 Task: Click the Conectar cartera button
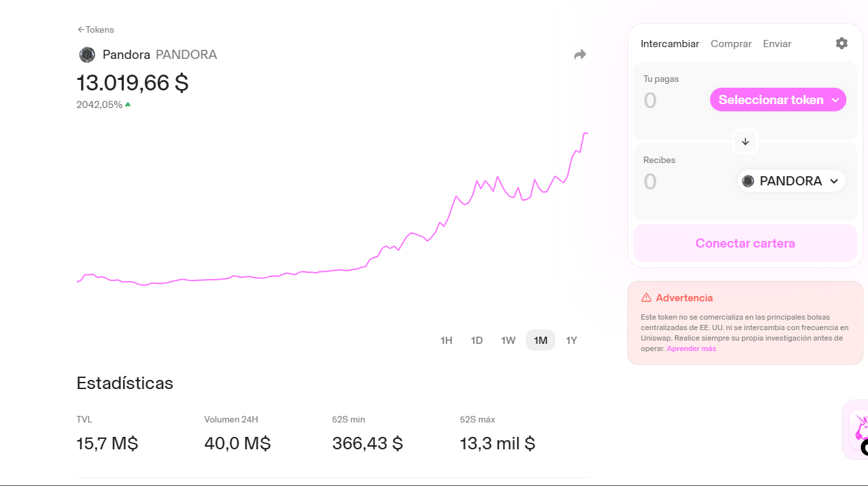(745, 243)
